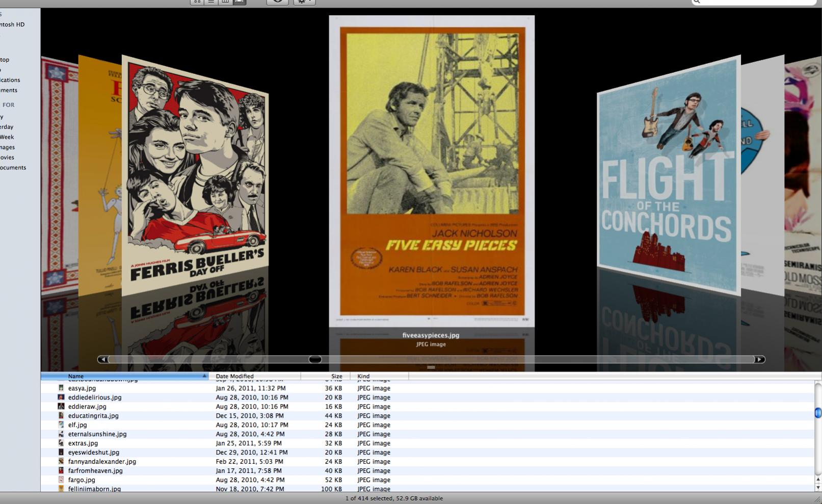The width and height of the screenshot is (822, 504).
Task: Click the fiveeasypieces.jpg caption under the poster
Action: click(x=431, y=335)
